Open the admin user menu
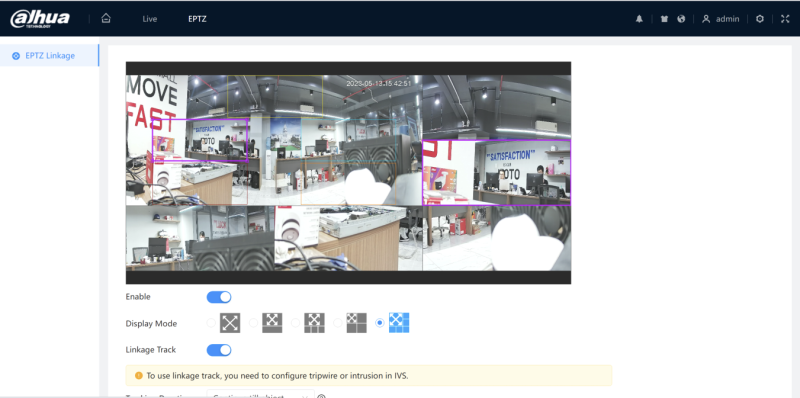The width and height of the screenshot is (800, 398). coord(721,19)
